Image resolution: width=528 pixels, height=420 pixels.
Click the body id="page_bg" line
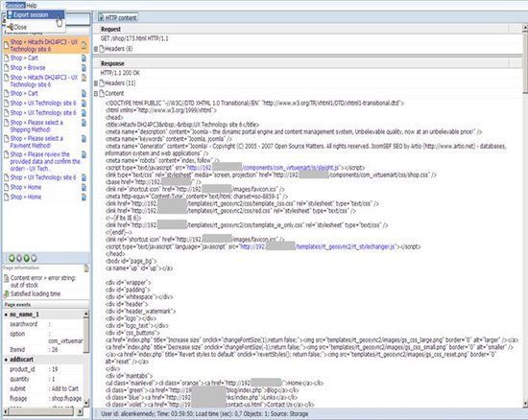(x=131, y=261)
